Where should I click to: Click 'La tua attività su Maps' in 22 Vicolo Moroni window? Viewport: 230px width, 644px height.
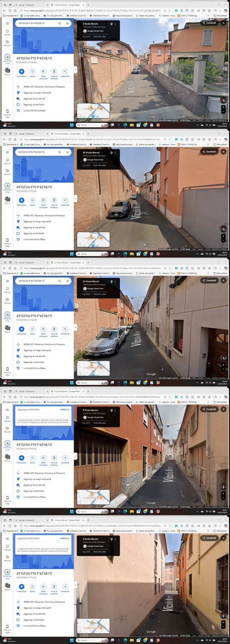click(x=34, y=368)
